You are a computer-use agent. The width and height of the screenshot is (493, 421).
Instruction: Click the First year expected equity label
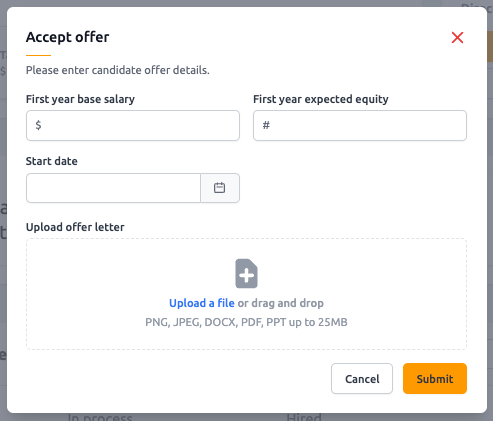(x=321, y=99)
